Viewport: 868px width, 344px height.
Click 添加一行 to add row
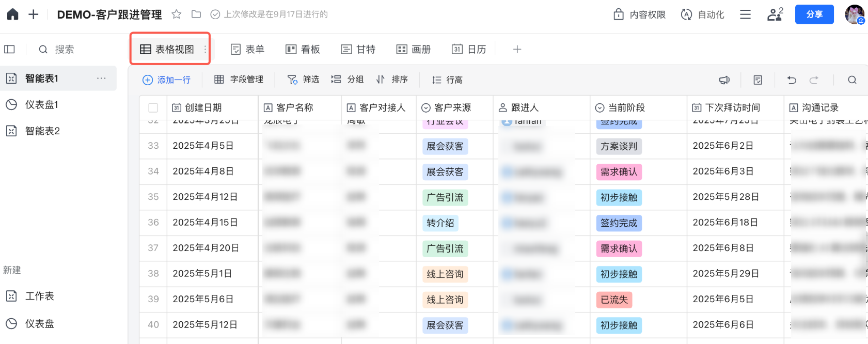tap(167, 80)
